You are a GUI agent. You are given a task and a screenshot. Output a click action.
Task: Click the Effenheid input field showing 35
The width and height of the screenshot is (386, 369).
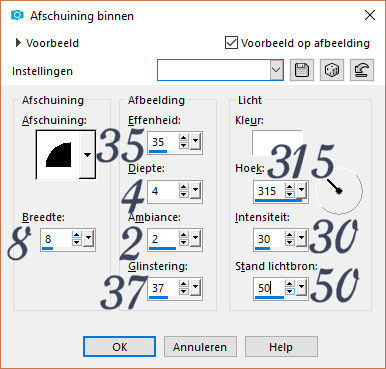coord(163,142)
